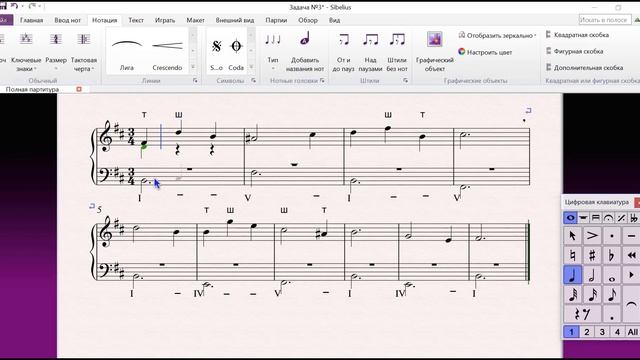Open the Символы group dialog launcher
This screenshot has height=360, width=640.
[253, 81]
